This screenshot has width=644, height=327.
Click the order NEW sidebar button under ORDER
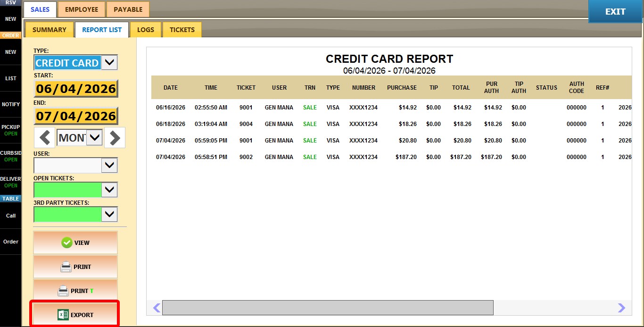tap(10, 52)
